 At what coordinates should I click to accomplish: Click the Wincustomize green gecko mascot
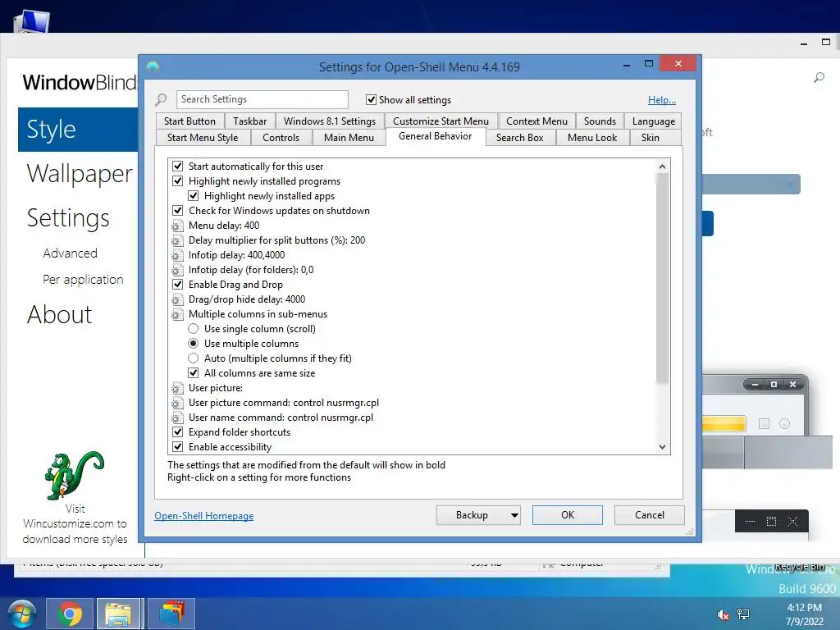coord(74,475)
